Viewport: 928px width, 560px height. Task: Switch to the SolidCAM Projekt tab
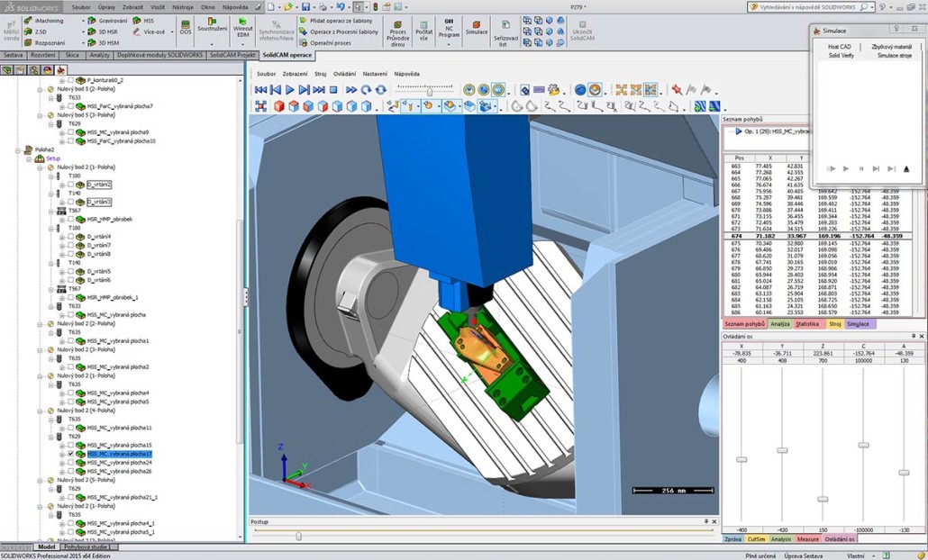coord(232,55)
